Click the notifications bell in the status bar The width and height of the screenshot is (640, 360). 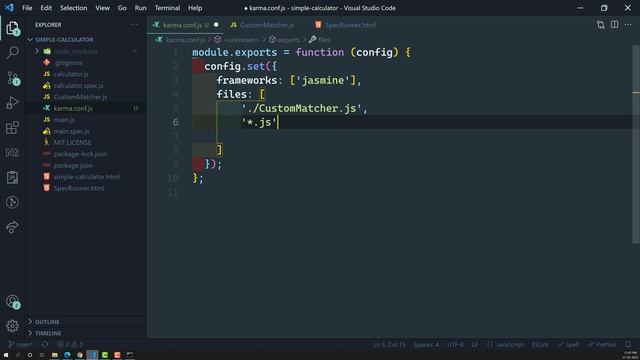[628, 344]
